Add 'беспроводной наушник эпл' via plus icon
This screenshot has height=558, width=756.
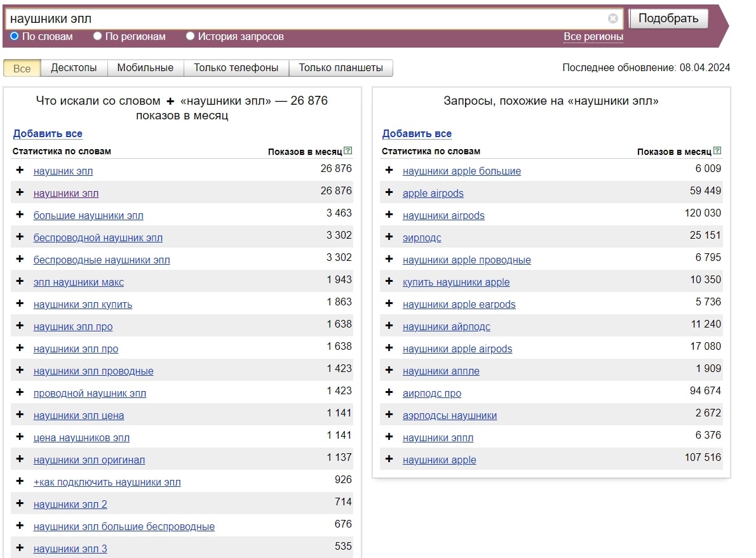(20, 237)
